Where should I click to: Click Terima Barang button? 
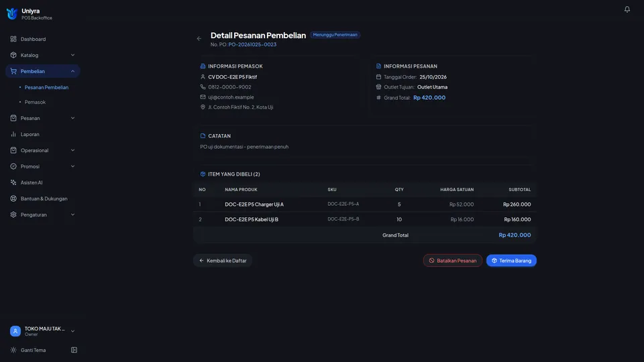point(511,261)
